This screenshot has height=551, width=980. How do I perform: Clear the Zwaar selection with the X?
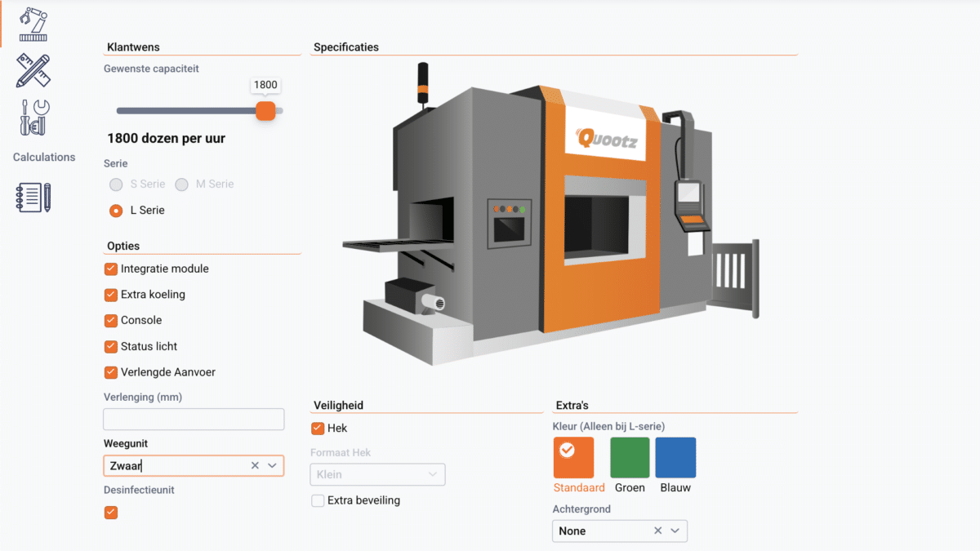[255, 465]
